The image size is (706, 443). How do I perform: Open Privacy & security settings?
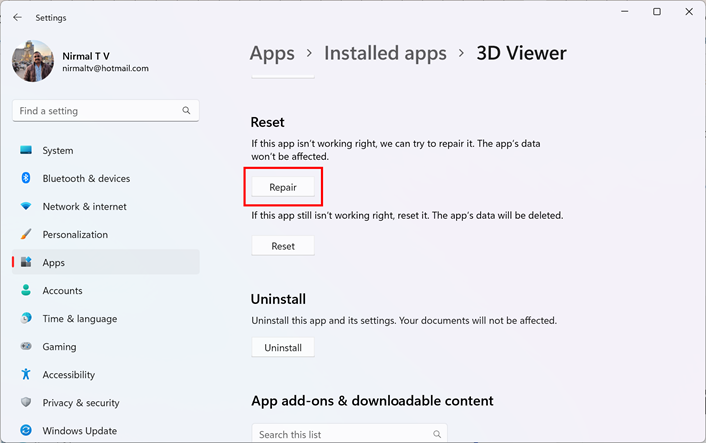[x=106, y=402]
